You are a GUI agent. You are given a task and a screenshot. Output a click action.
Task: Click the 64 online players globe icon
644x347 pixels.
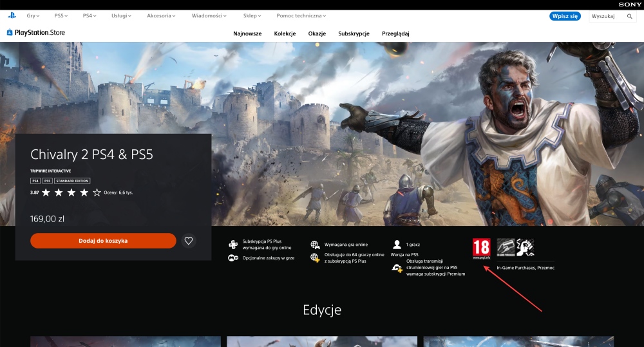click(315, 258)
